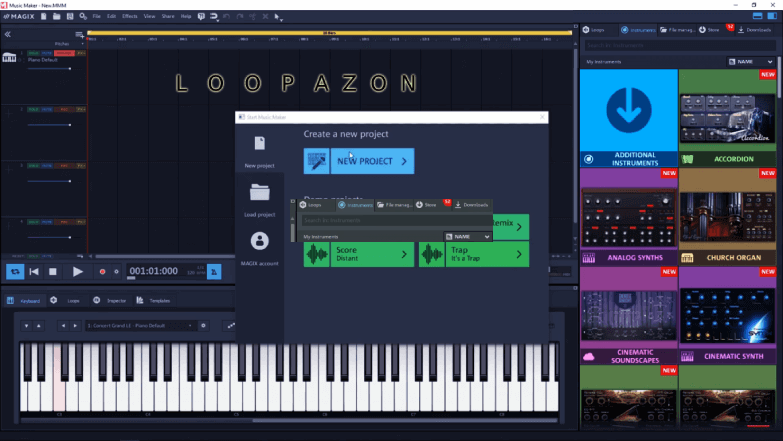
Task: Click the quote speech bubble toolbar icon
Action: click(x=201, y=16)
